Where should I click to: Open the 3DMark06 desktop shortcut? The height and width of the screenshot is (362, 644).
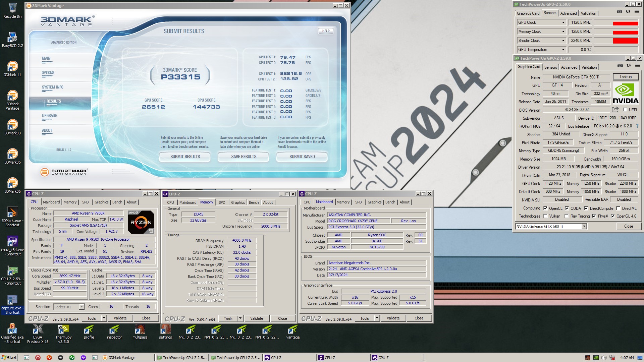(x=12, y=185)
